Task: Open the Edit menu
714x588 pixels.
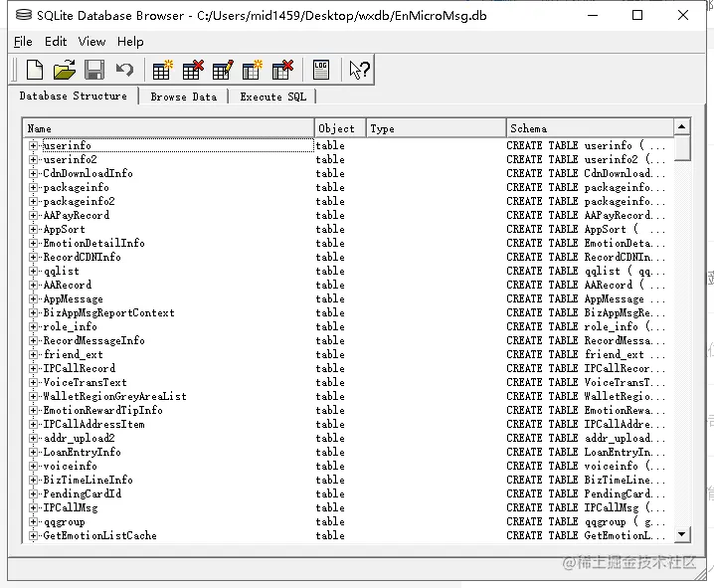Action: point(56,42)
